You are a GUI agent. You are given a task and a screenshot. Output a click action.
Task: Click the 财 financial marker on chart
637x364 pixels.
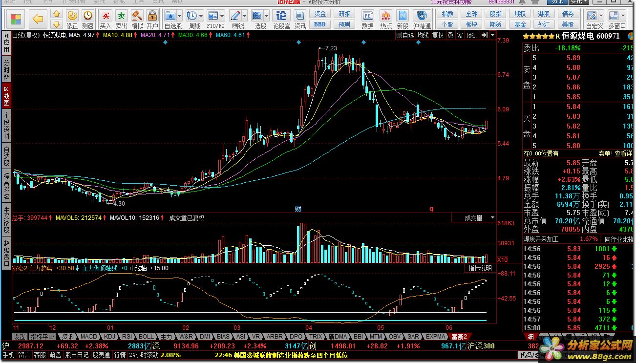[x=298, y=209]
